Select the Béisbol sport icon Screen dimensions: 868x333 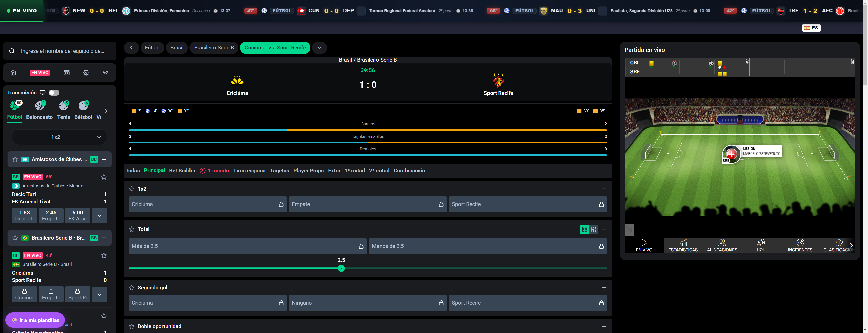point(83,110)
